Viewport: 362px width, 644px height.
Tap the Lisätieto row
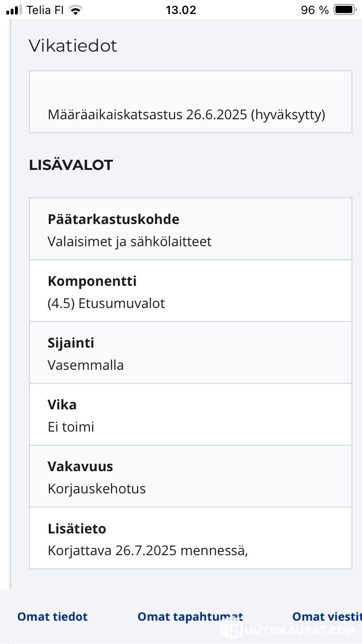click(x=191, y=538)
